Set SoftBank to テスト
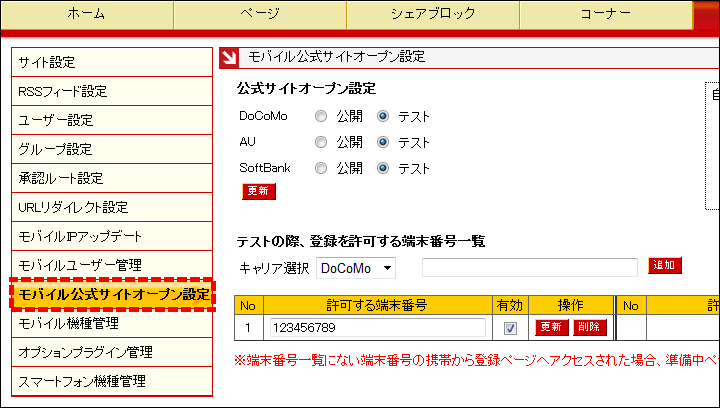The image size is (720, 408). click(x=383, y=168)
